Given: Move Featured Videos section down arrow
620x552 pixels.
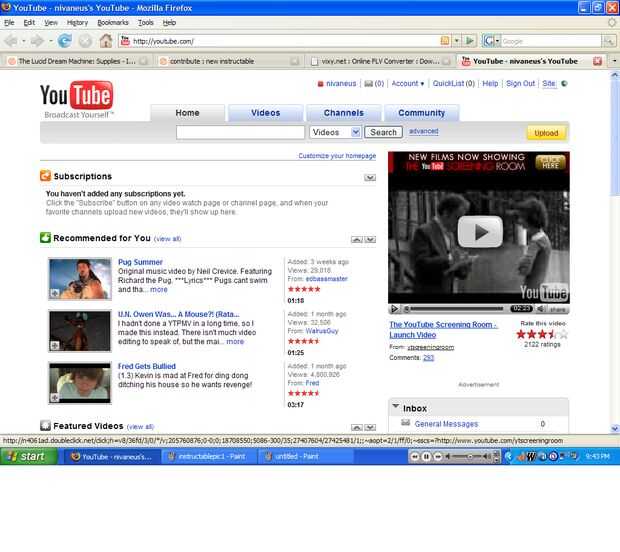Looking at the screenshot, I should point(370,427).
